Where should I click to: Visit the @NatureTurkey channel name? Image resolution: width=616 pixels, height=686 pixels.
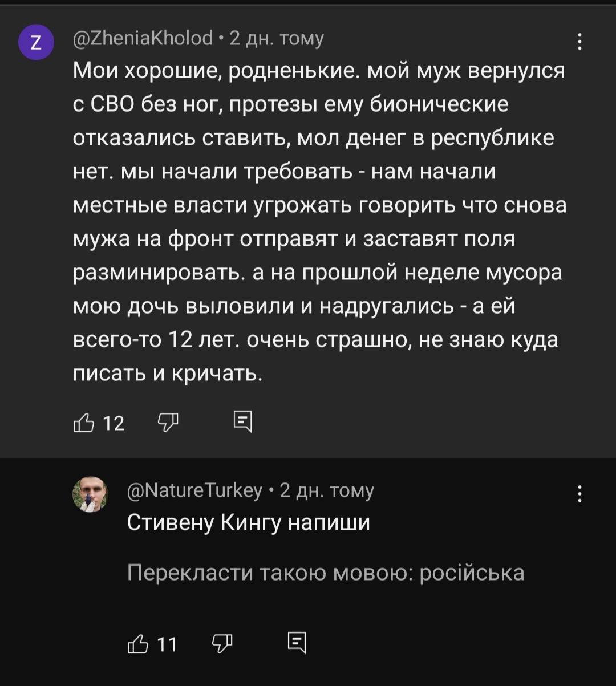click(x=195, y=490)
